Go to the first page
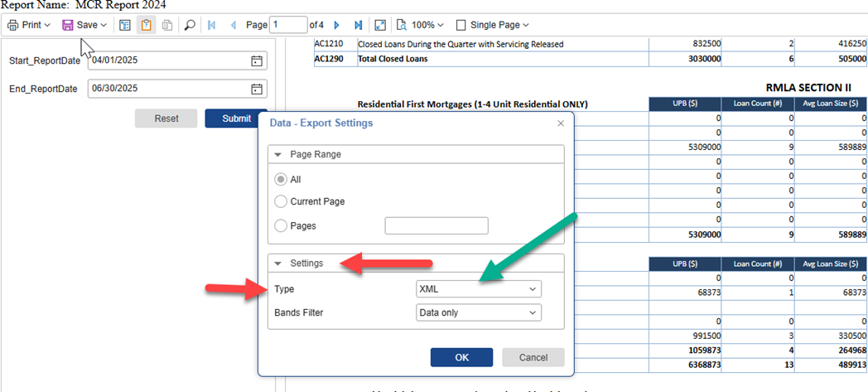 [x=212, y=25]
